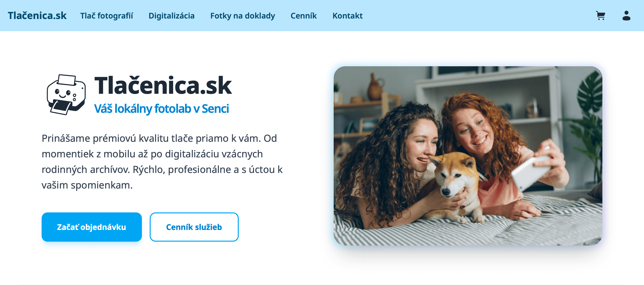The image size is (644, 285).
Task: Open the Cenník služieb button
Action: pos(194,227)
